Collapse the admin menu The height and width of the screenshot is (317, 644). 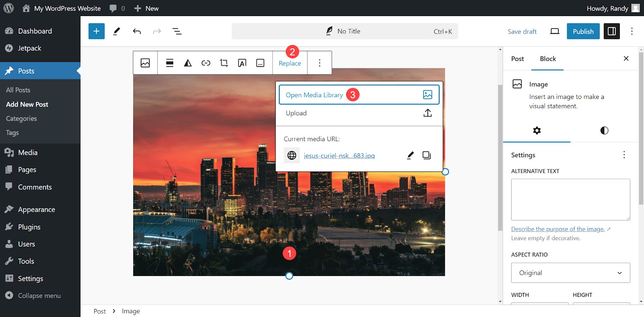click(x=39, y=295)
